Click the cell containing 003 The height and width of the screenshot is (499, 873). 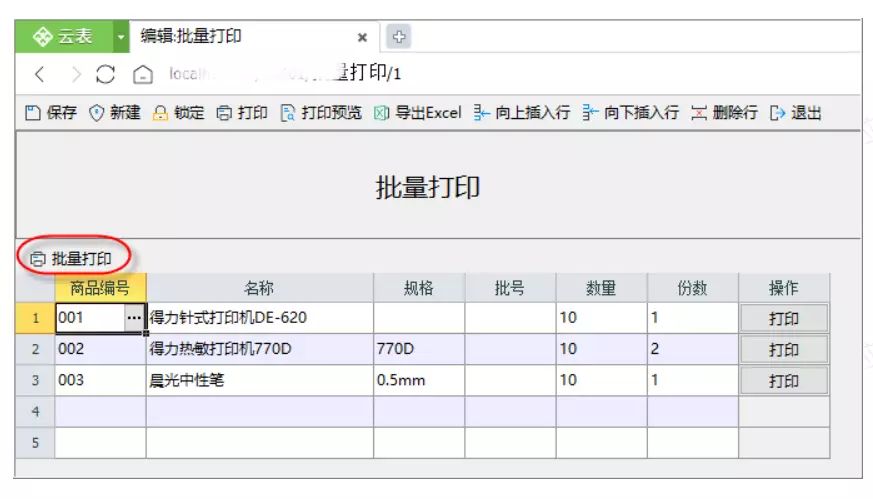click(x=100, y=380)
